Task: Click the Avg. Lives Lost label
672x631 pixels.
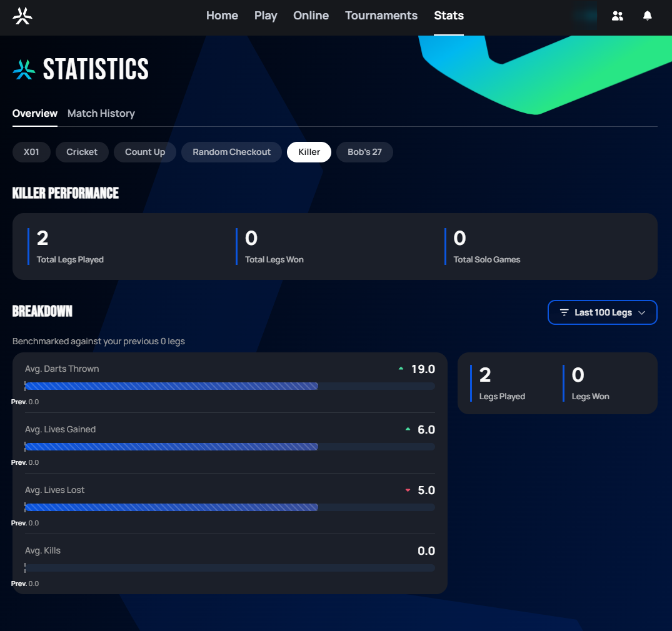Action: [x=54, y=490]
